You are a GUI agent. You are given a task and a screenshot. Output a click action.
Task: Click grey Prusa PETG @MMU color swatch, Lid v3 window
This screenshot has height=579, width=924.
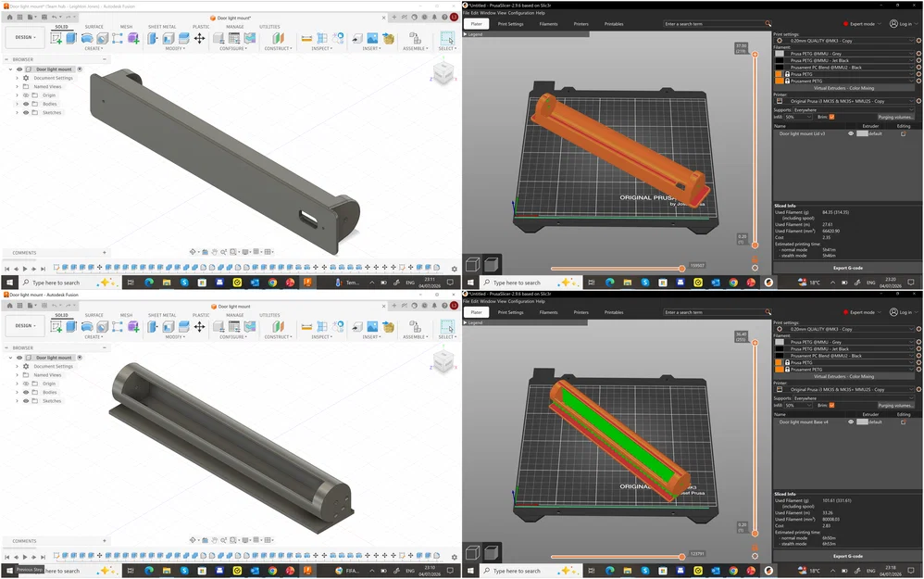point(780,53)
